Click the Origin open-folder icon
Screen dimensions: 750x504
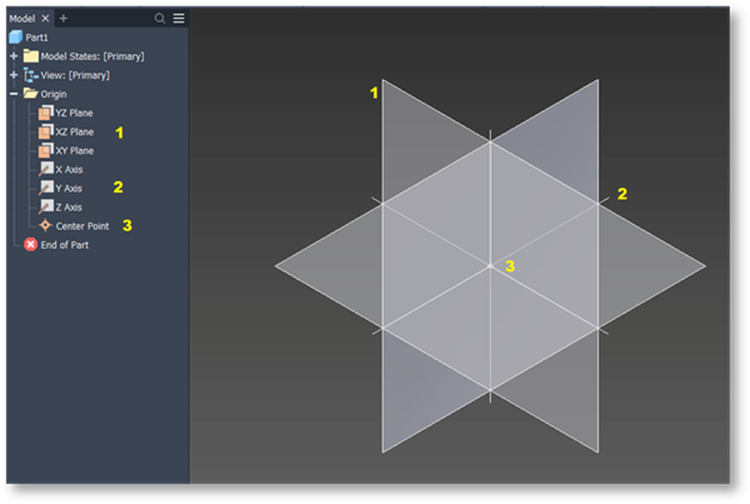(31, 93)
